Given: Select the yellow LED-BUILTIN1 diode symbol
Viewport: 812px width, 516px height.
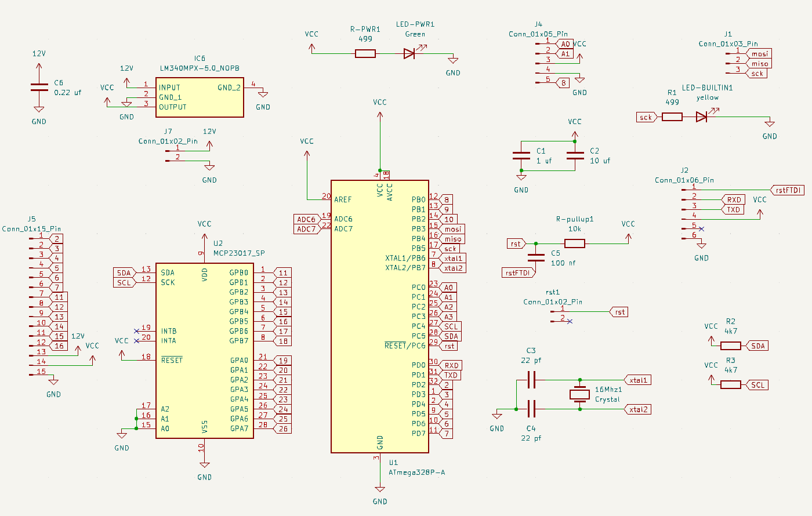Looking at the screenshot, I should [702, 117].
